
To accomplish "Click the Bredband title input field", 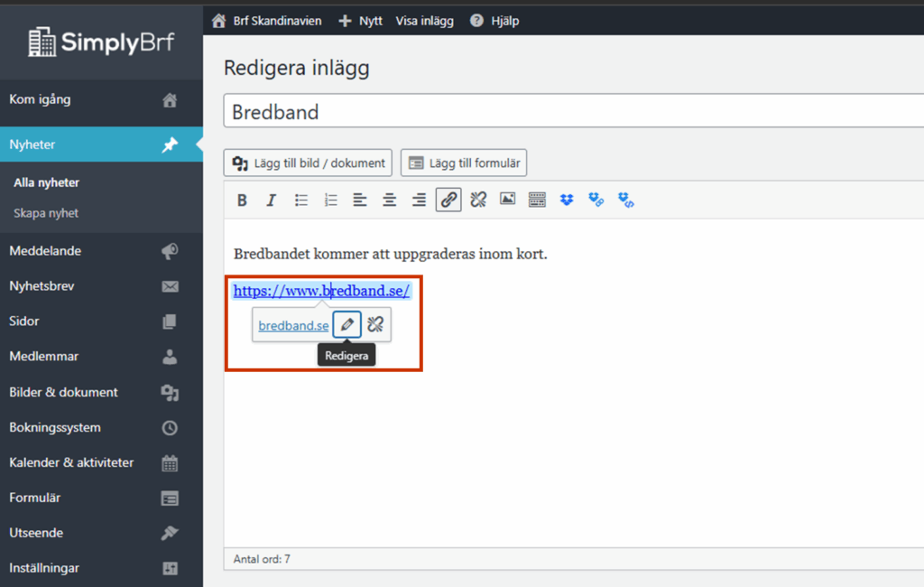I will pos(573,111).
